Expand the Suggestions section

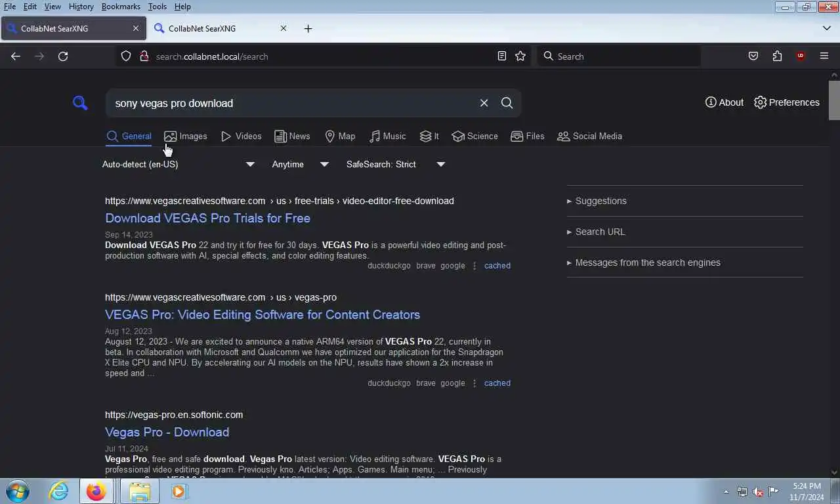coord(597,201)
